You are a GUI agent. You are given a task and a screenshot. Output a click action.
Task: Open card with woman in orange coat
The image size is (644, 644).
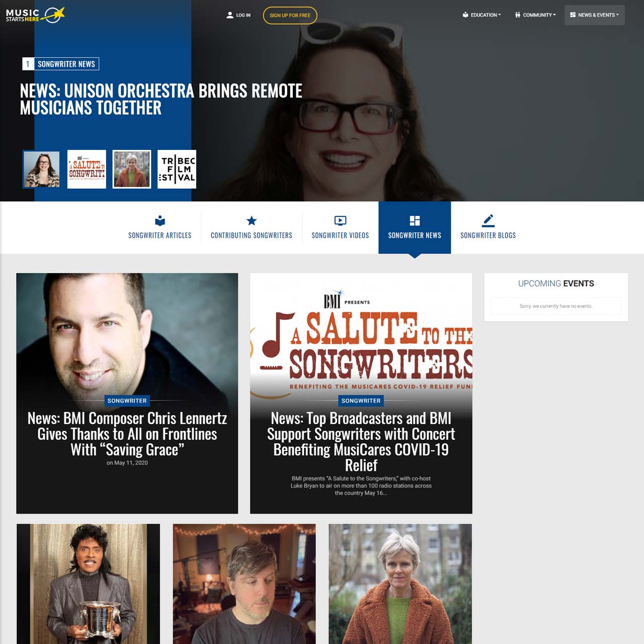(400, 584)
